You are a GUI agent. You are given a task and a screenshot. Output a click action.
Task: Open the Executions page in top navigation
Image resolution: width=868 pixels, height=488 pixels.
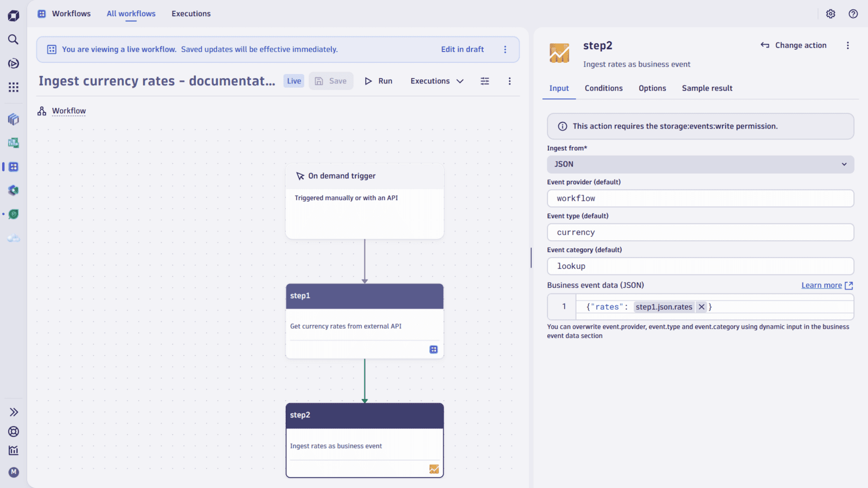tap(191, 14)
